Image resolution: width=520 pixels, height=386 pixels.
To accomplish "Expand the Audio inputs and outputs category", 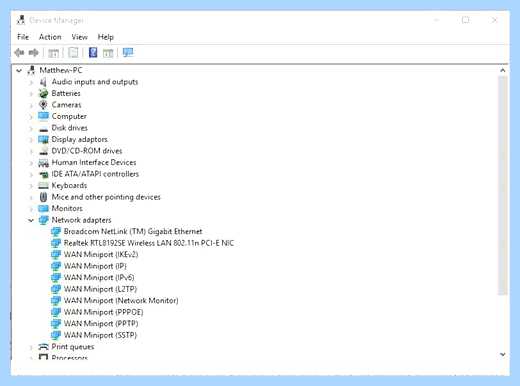I will 31,82.
